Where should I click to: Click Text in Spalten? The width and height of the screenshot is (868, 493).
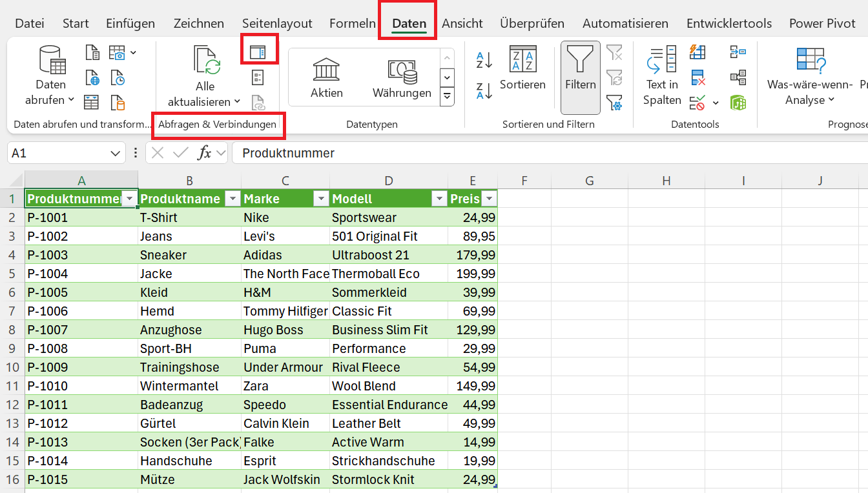[x=662, y=76]
